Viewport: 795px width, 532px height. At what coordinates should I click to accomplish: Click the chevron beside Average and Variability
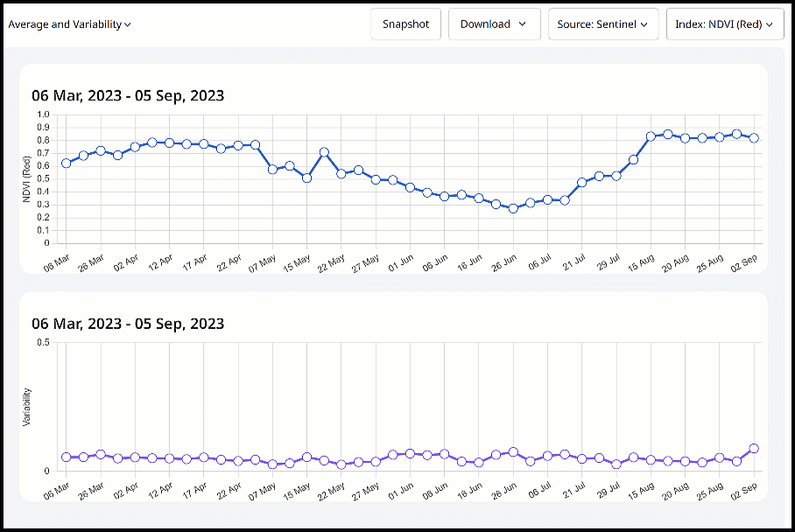(126, 24)
